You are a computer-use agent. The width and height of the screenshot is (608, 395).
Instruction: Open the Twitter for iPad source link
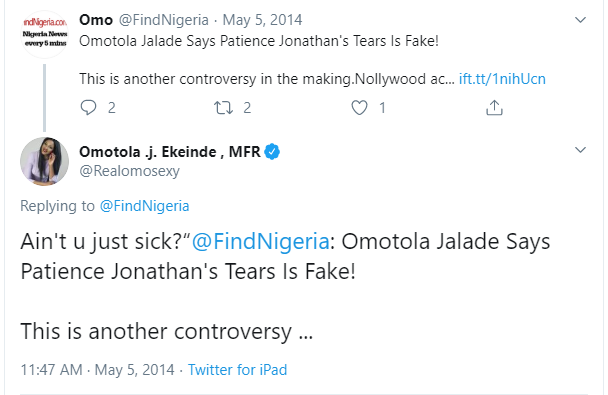pyautogui.click(x=237, y=370)
